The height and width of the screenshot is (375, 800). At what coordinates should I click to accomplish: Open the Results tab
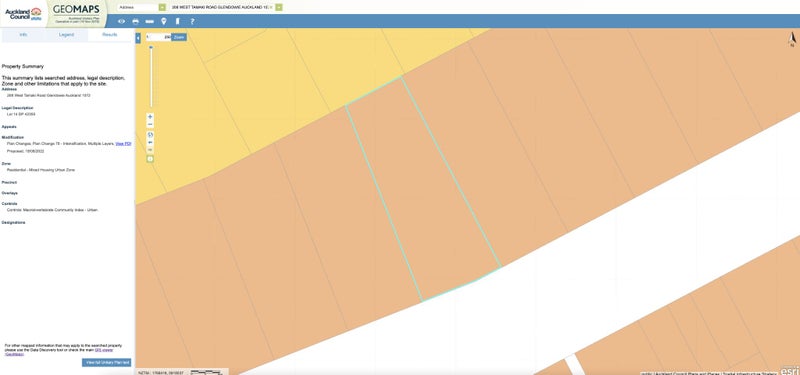pos(110,35)
